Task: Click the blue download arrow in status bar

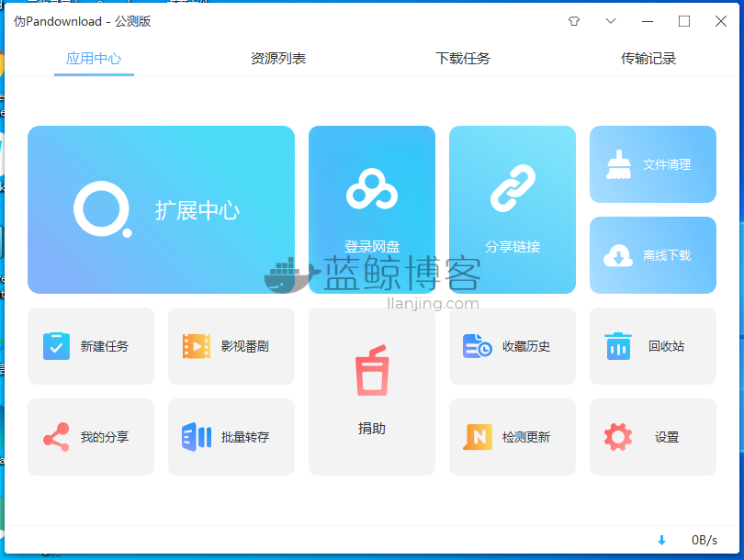Action: click(662, 540)
